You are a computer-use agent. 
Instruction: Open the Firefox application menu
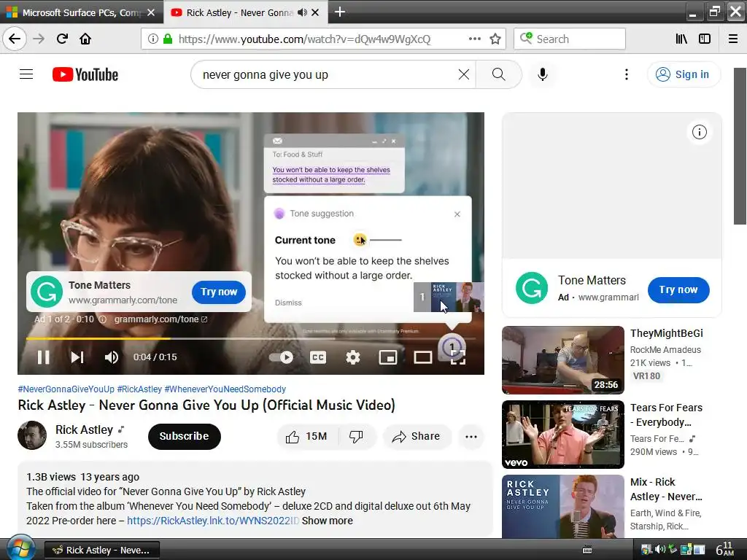point(733,39)
